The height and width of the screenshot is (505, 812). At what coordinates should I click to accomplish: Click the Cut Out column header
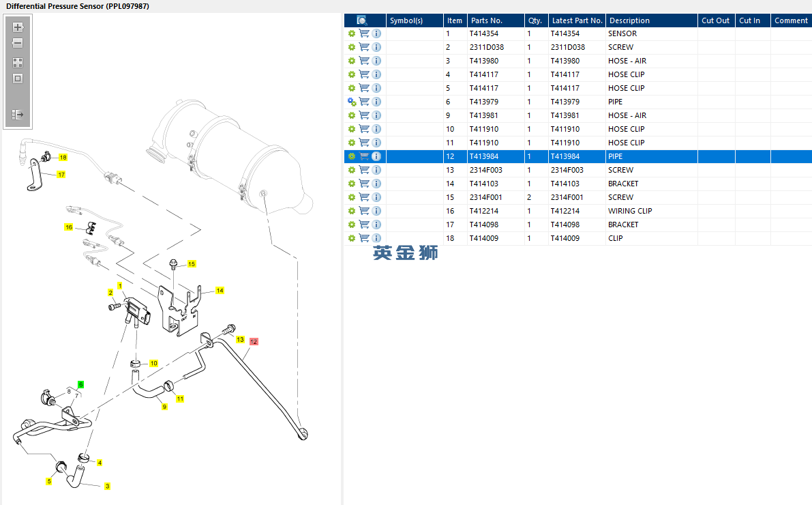[716, 20]
